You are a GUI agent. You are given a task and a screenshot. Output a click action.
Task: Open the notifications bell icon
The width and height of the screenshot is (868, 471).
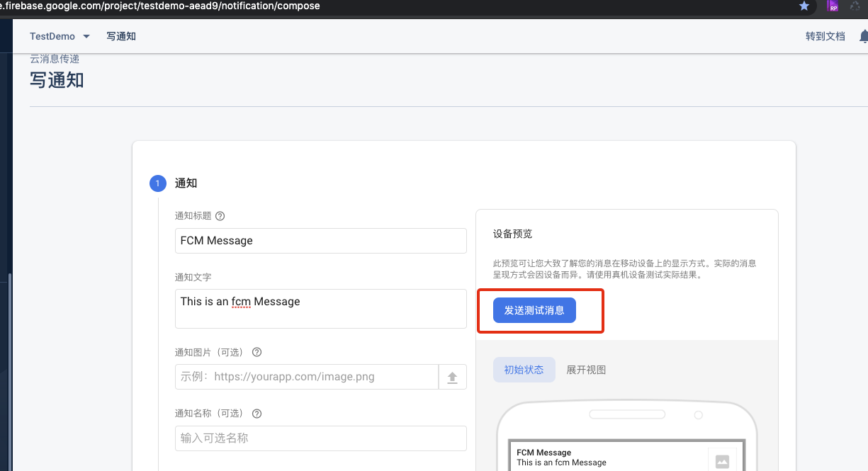click(x=864, y=35)
